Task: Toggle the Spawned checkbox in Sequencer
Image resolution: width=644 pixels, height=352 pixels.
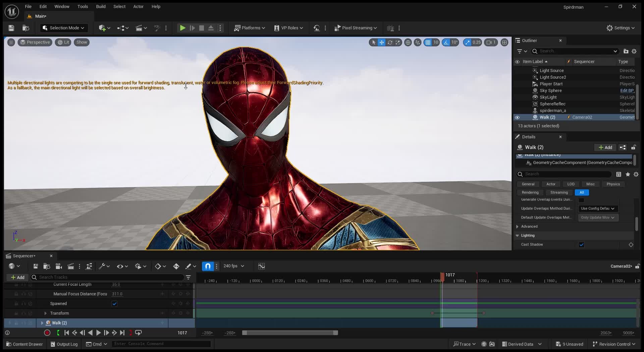Action: click(x=114, y=304)
